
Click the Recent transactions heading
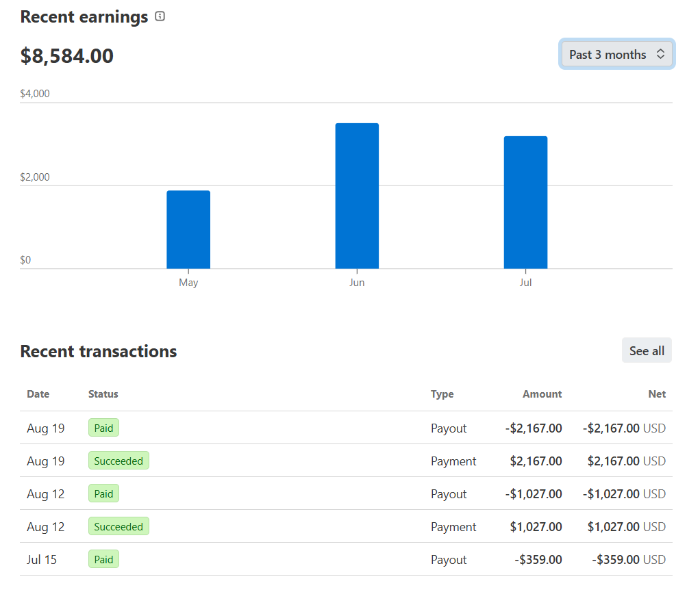point(99,351)
